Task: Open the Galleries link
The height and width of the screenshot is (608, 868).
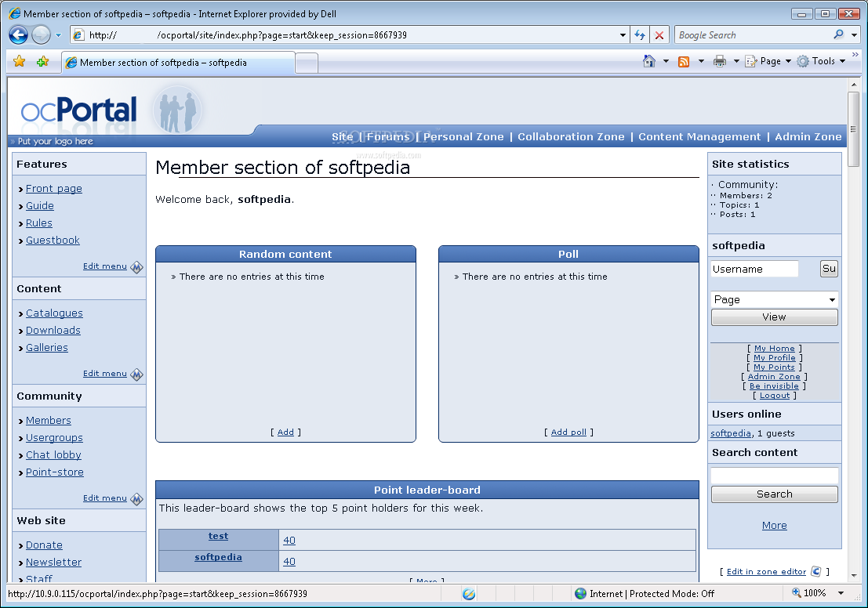Action: tap(47, 347)
